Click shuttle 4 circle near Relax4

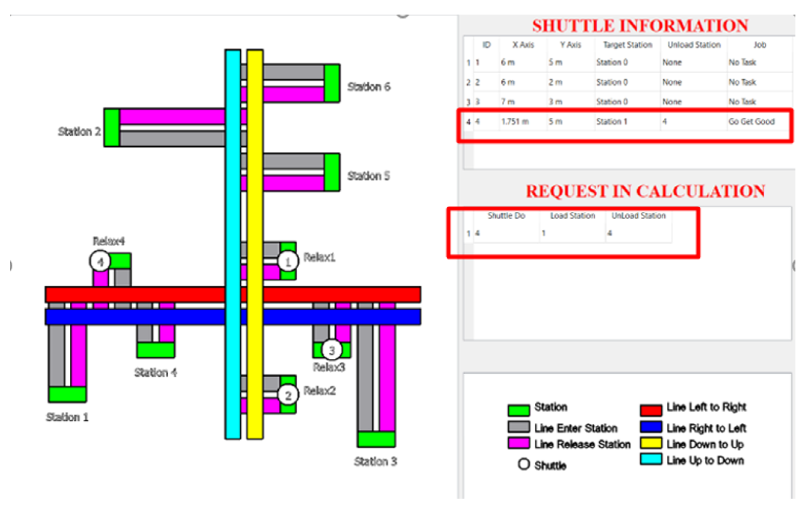(x=100, y=261)
